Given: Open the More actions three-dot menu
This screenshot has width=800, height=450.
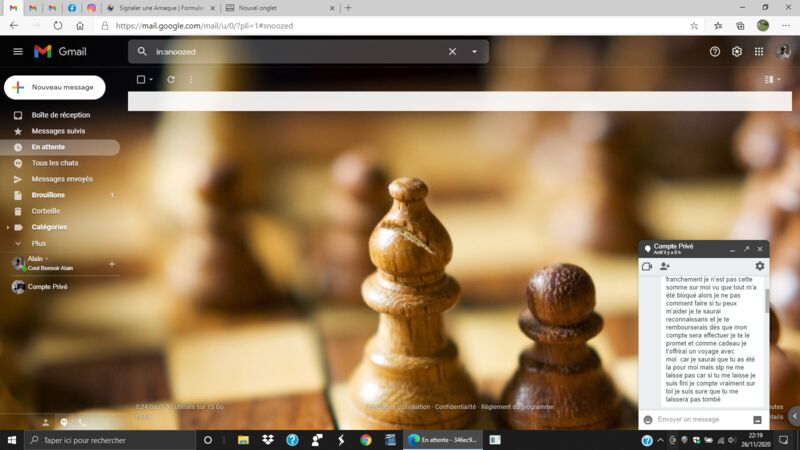Looking at the screenshot, I should tap(191, 80).
